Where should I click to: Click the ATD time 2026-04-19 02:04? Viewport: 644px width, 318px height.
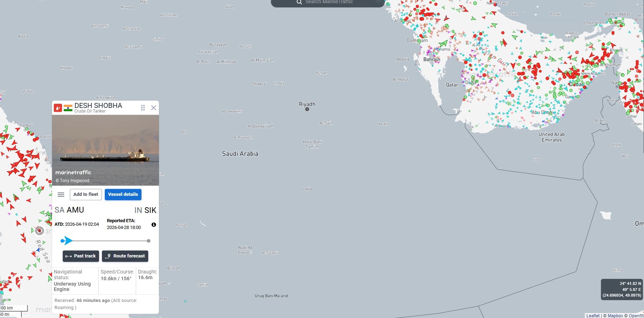82,224
